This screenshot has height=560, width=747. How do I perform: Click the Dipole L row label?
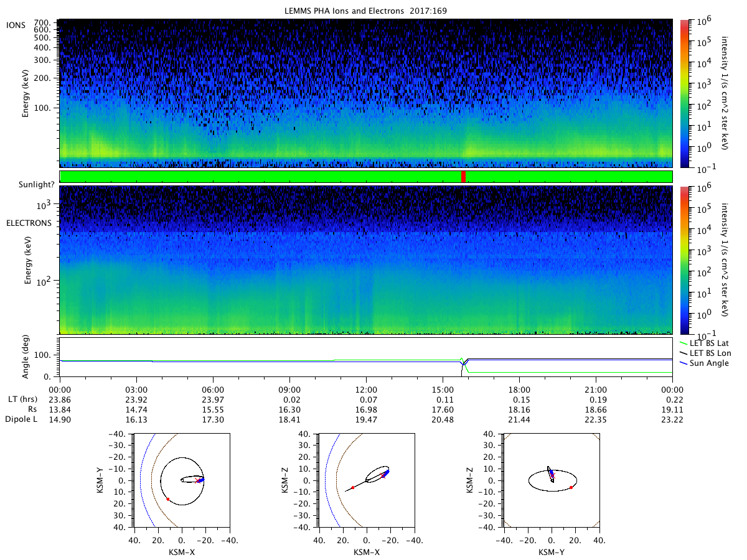22,420
